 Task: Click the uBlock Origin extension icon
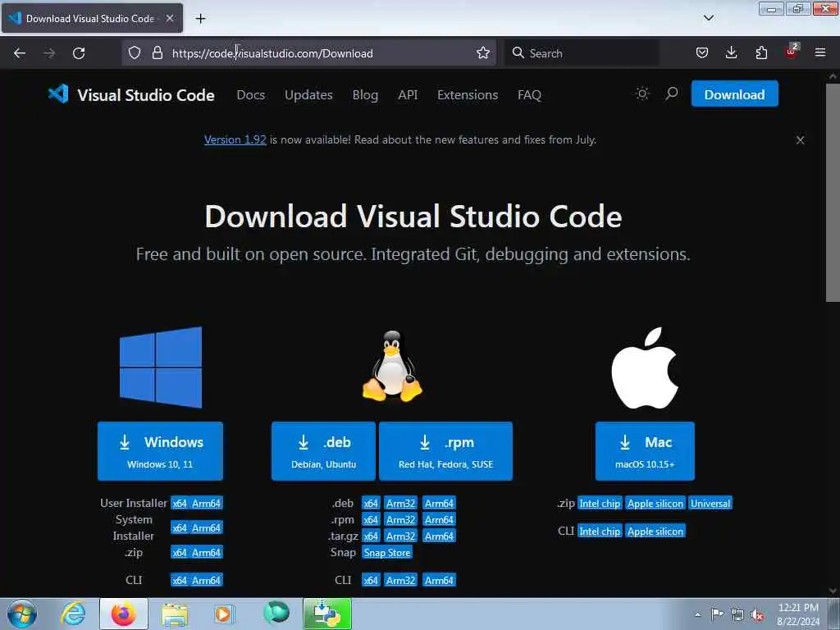point(792,52)
